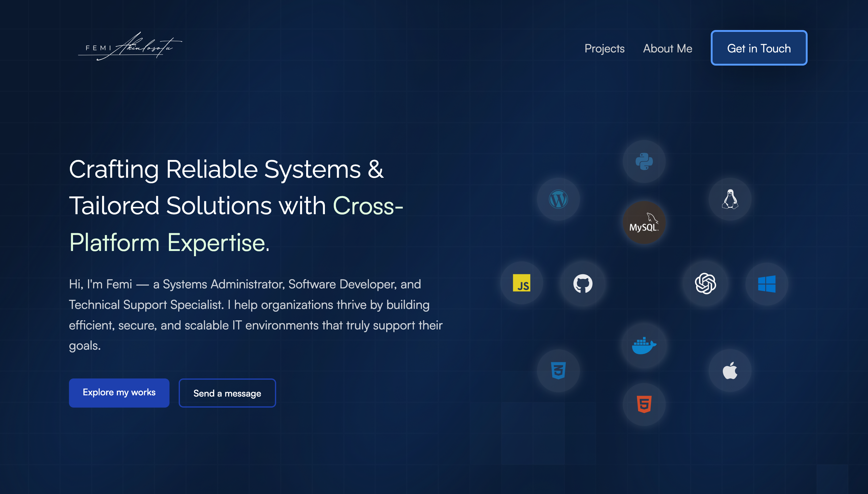The width and height of the screenshot is (868, 494).
Task: Click the Send a message button
Action: [227, 393]
